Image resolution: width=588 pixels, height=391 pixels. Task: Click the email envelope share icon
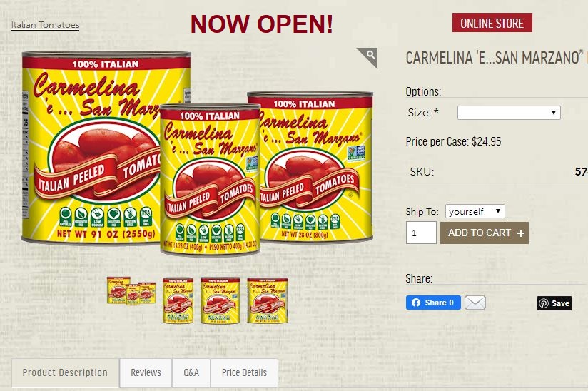coord(475,303)
